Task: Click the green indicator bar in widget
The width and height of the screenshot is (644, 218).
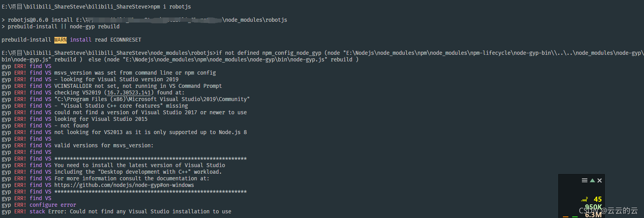Action: (575, 217)
